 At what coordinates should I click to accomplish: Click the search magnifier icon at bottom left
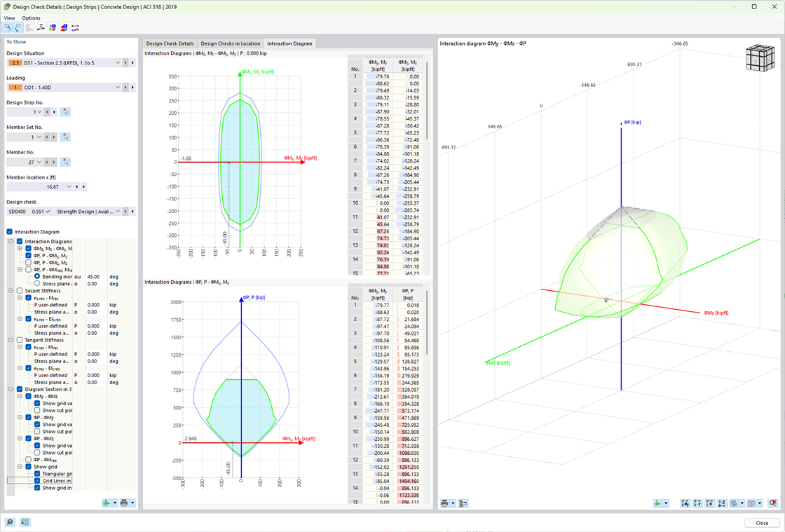pyautogui.click(x=10, y=522)
